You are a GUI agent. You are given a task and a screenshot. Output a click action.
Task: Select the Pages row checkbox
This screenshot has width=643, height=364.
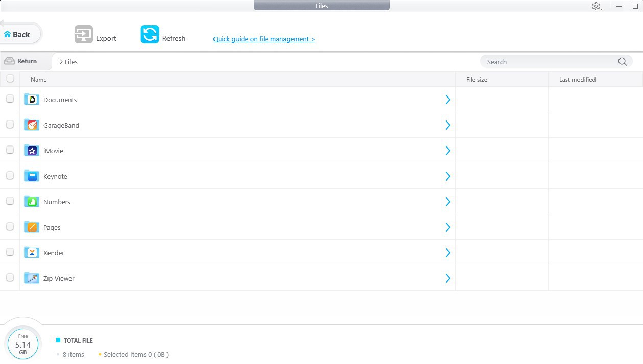(10, 226)
